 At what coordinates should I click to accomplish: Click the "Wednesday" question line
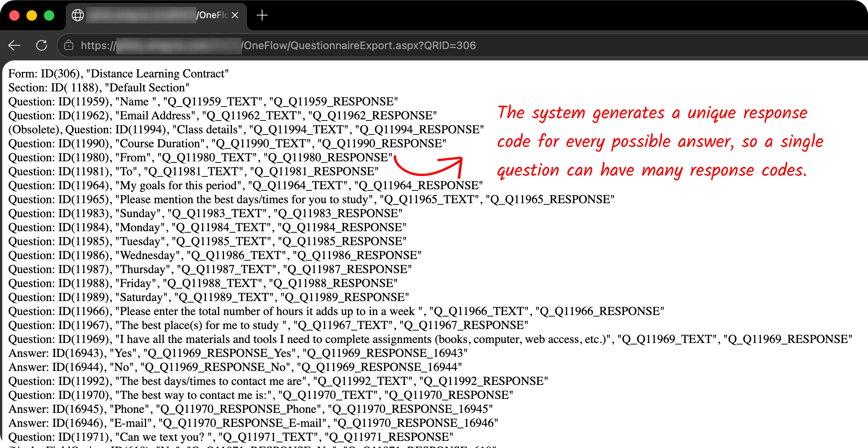coord(215,255)
